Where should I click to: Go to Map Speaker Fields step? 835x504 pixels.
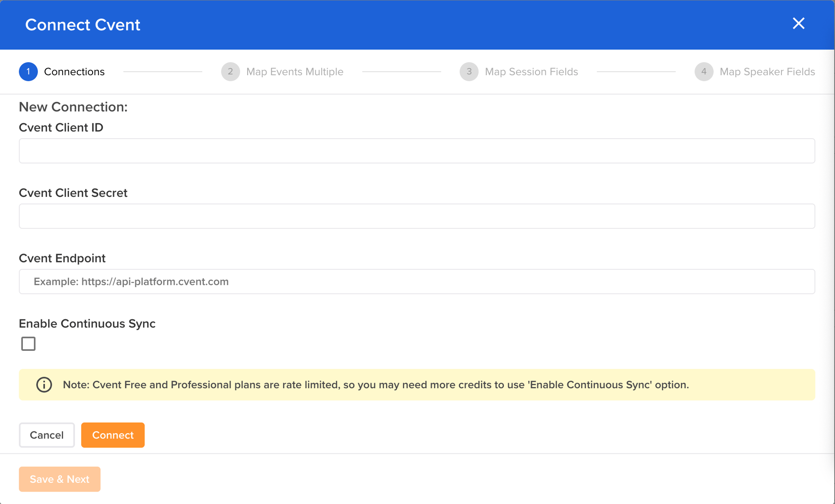pyautogui.click(x=767, y=71)
